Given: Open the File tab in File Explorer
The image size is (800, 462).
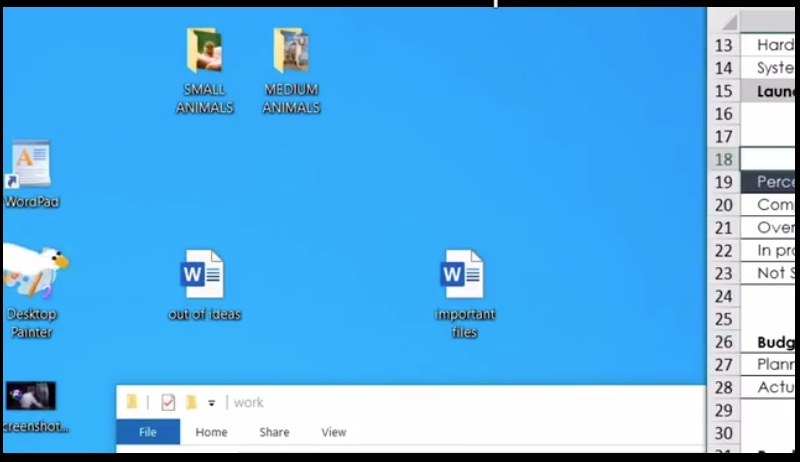Looking at the screenshot, I should pyautogui.click(x=148, y=432).
